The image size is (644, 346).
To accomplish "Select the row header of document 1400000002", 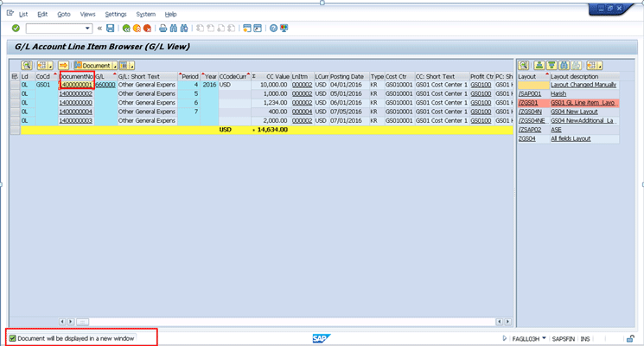I will (x=15, y=93).
